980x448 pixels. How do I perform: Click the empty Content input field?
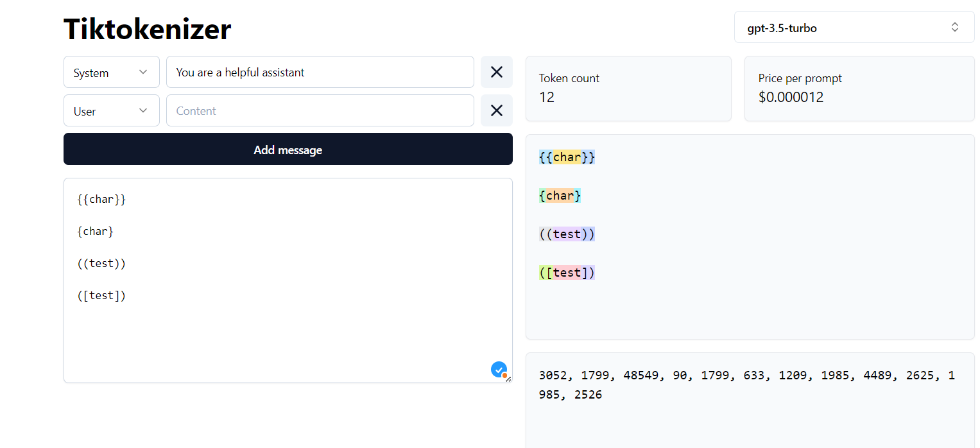click(320, 110)
